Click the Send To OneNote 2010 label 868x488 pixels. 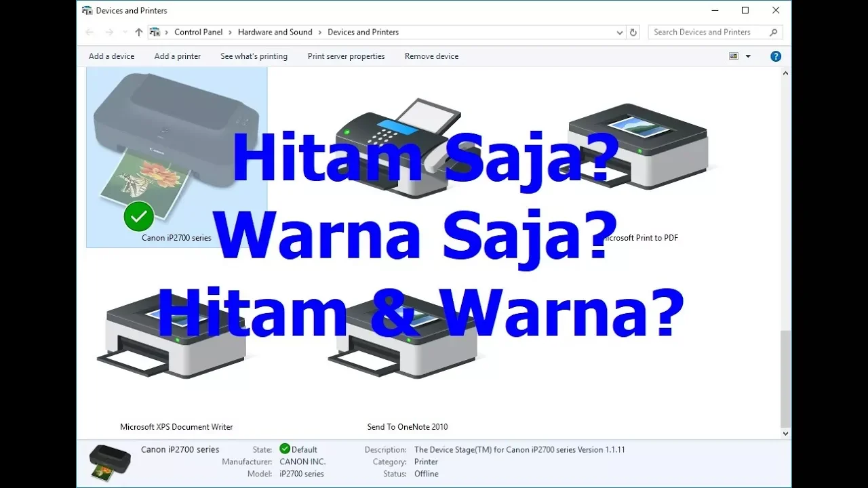[x=408, y=427]
